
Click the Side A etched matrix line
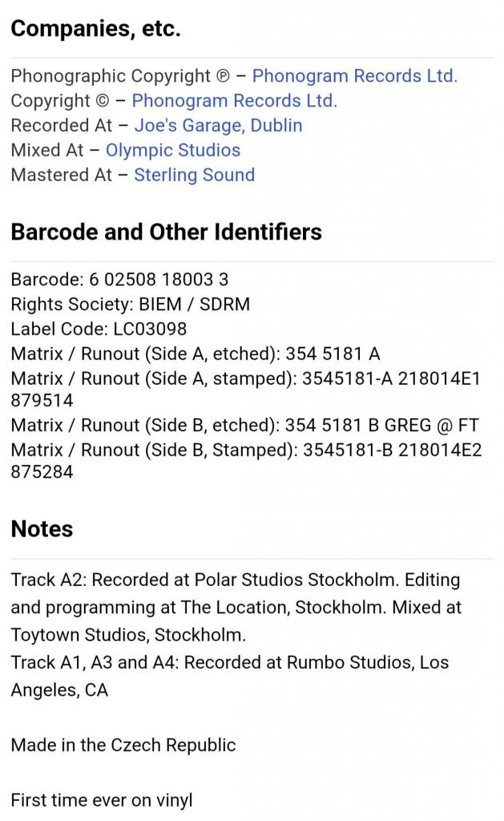click(195, 354)
